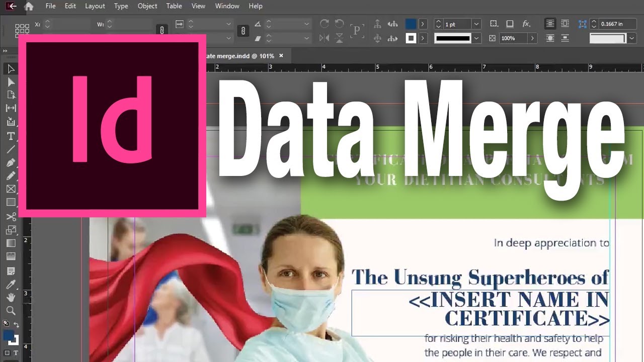The width and height of the screenshot is (644, 362).
Task: Select the Line tool
Action: (11, 149)
